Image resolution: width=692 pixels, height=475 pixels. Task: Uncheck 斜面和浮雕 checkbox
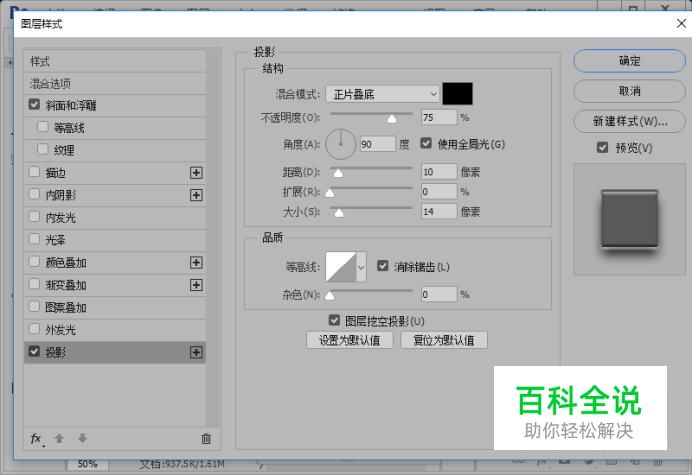(34, 105)
